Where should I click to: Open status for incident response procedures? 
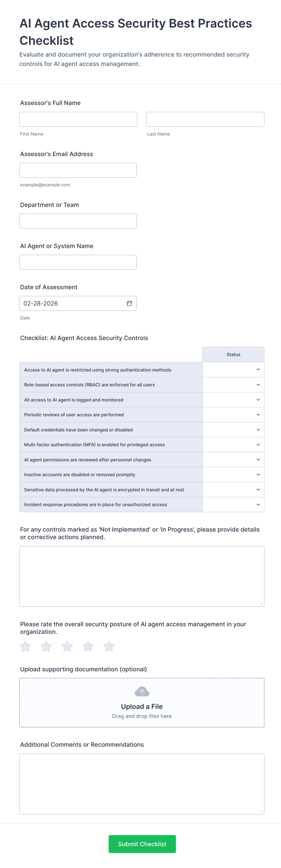(x=233, y=504)
